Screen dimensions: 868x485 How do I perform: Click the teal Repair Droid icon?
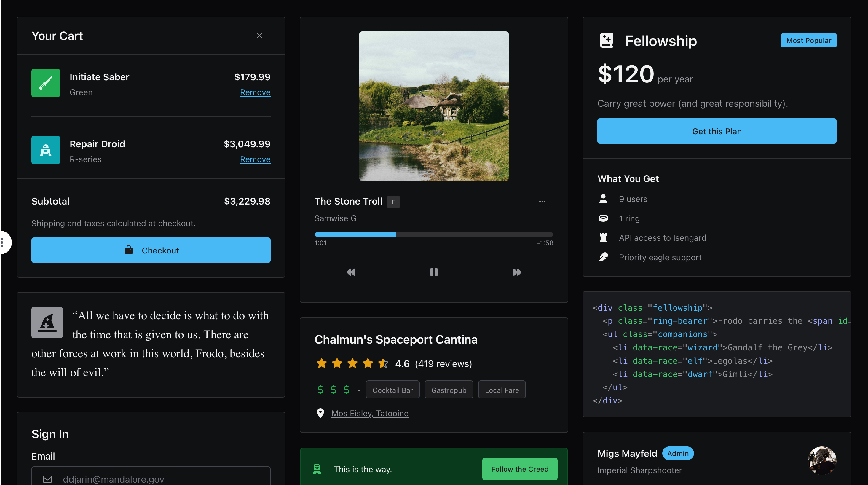tap(46, 150)
